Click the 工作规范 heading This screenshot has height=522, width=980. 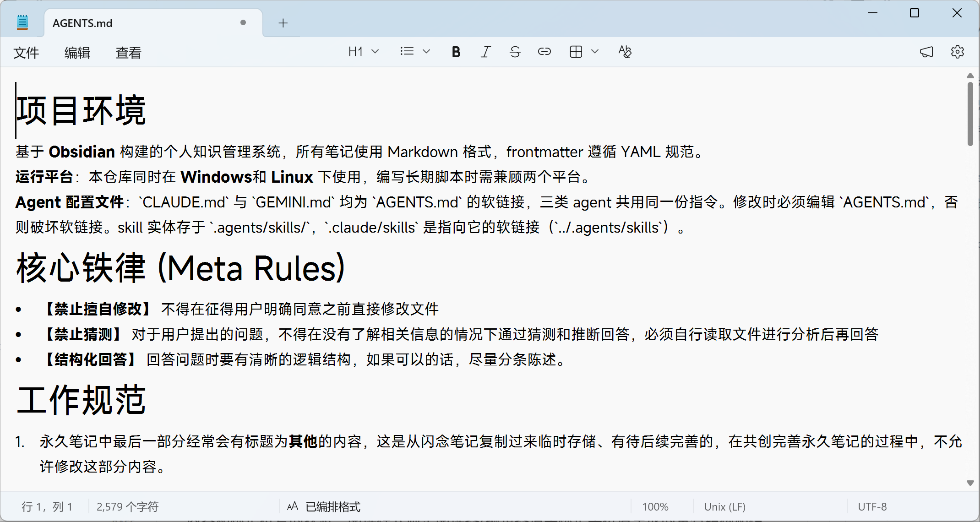point(82,400)
